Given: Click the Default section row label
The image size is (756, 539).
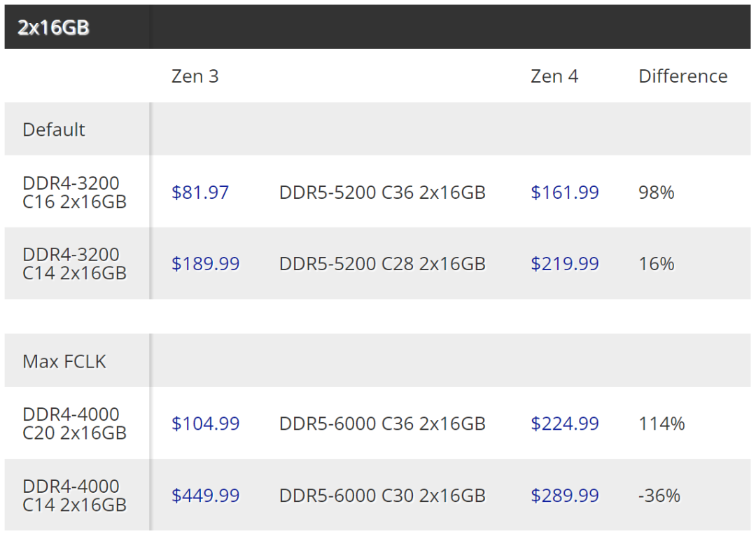Looking at the screenshot, I should pos(54,129).
